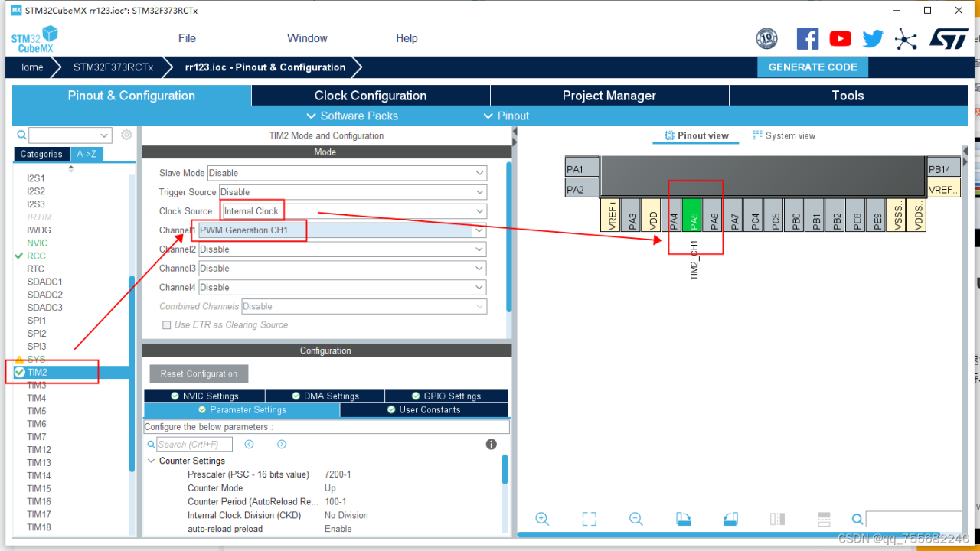
Task: Toggle the top/bottom chip view icon
Action: [x=825, y=519]
